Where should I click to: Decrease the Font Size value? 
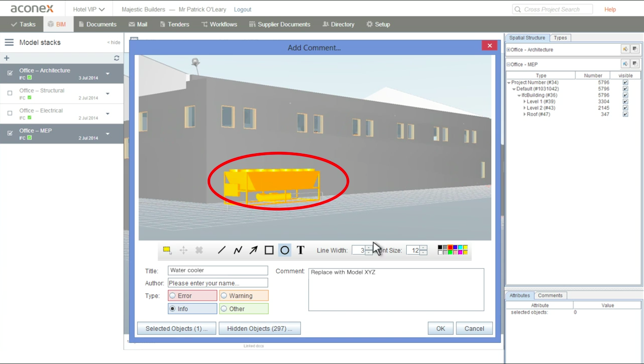424,252
